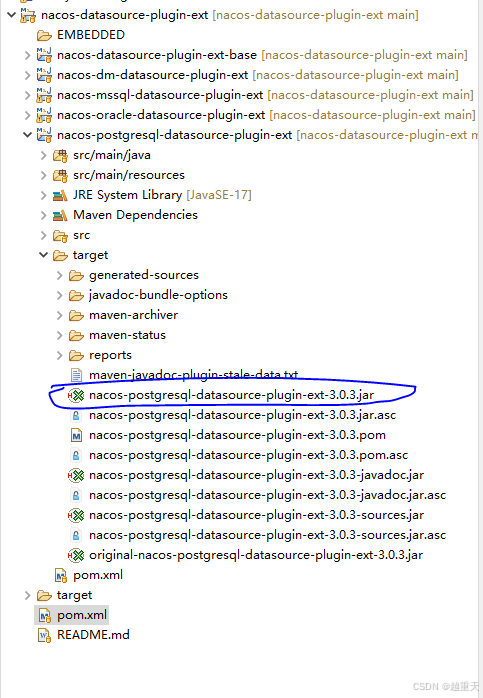Select nacos-postgresql-datasource-plugin-ext-3.0.3.jar file
Viewport: 483px width, 698px height.
coord(231,395)
